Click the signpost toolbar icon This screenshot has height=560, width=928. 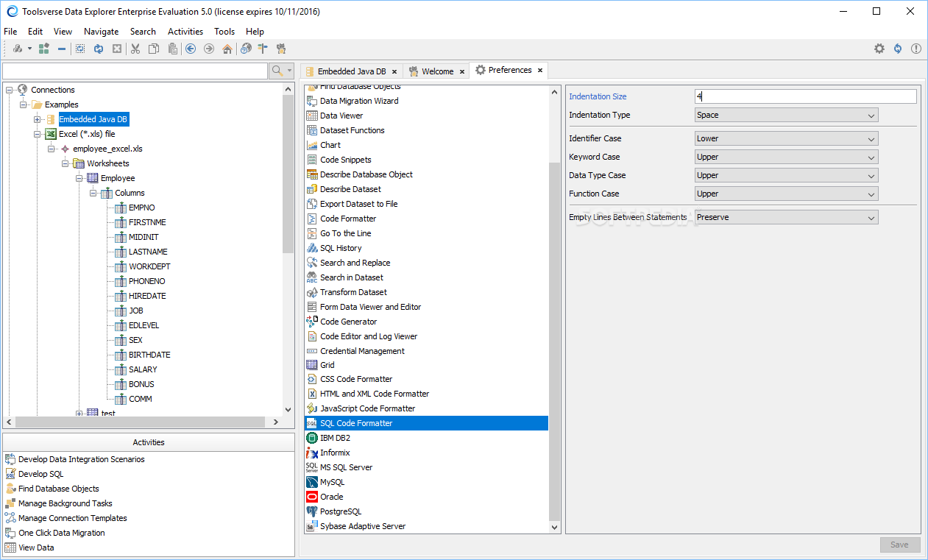pyautogui.click(x=263, y=49)
